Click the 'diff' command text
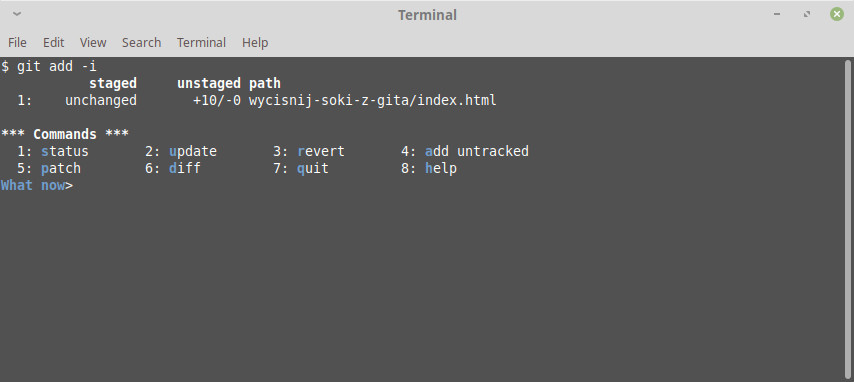 tap(185, 168)
